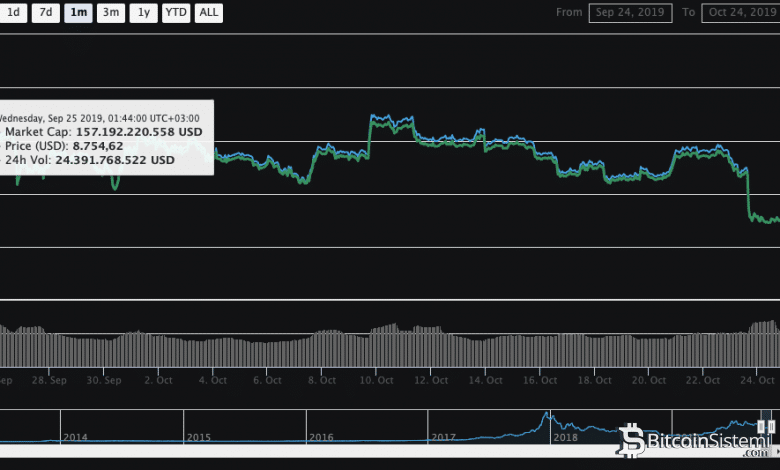Switch chart to 7d range
The width and height of the screenshot is (780, 470).
point(44,13)
